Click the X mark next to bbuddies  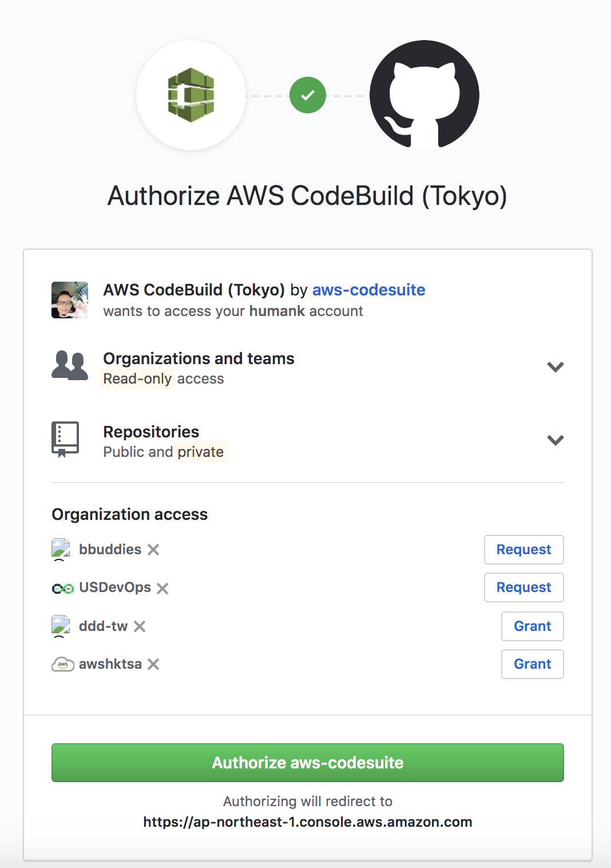(153, 550)
